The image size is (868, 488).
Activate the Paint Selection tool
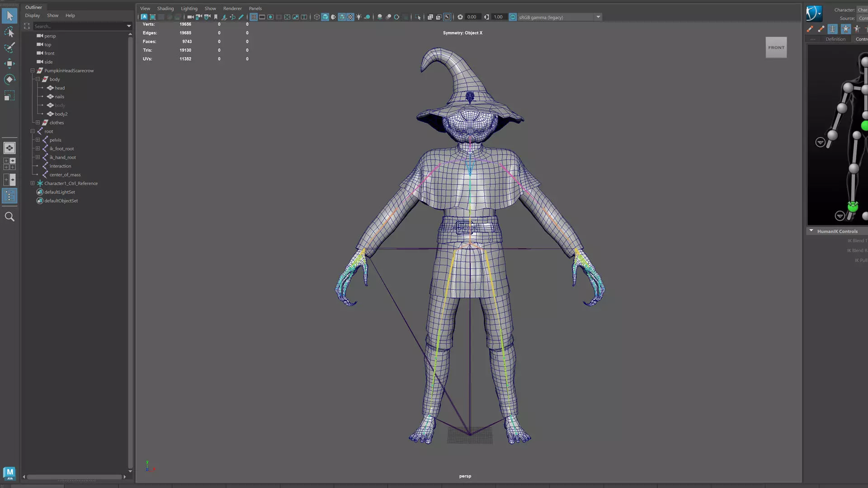pos(9,47)
